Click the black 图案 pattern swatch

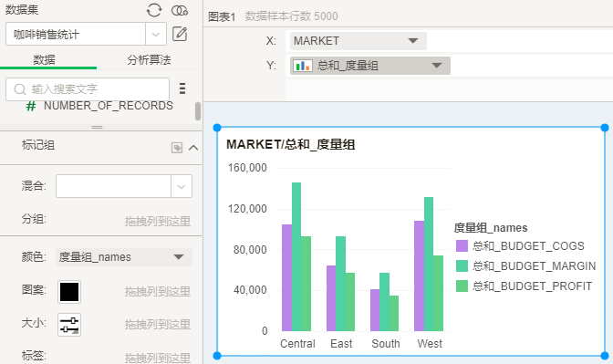point(69,292)
